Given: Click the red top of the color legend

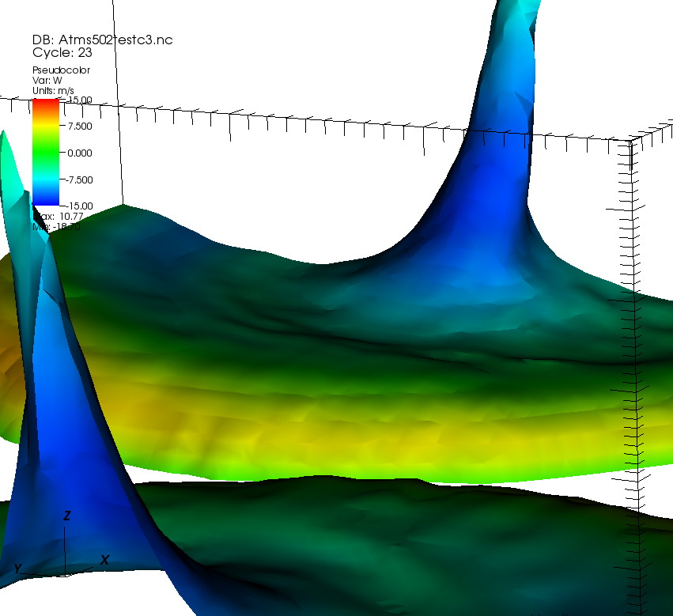Looking at the screenshot, I should 45,104.
